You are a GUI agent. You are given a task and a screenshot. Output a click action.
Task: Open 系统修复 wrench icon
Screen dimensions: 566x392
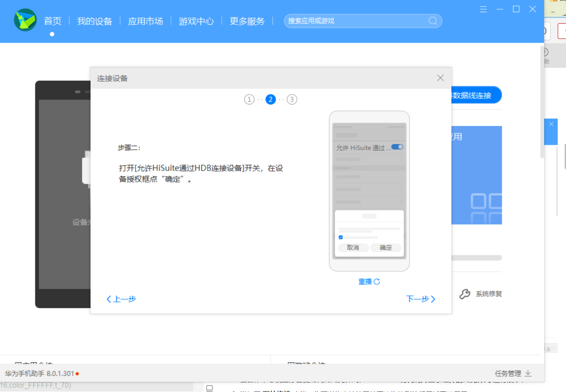[x=465, y=294]
